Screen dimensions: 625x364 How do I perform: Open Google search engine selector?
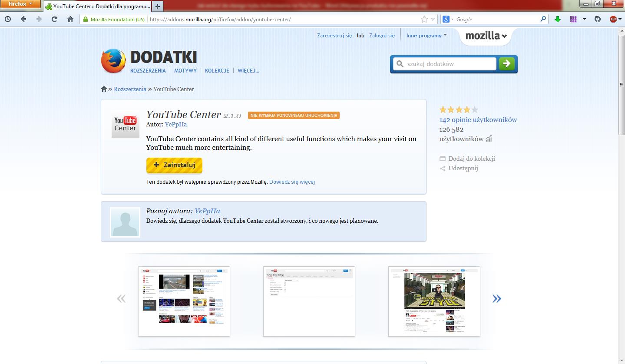(448, 20)
